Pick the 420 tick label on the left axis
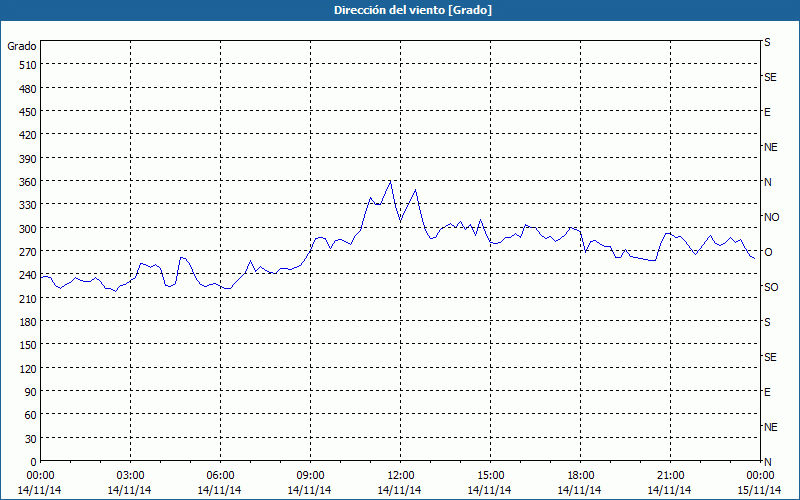This screenshot has width=800, height=500. coord(28,135)
